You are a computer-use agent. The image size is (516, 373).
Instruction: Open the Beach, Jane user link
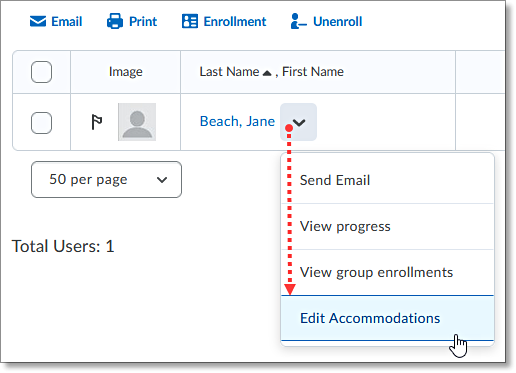[237, 121]
